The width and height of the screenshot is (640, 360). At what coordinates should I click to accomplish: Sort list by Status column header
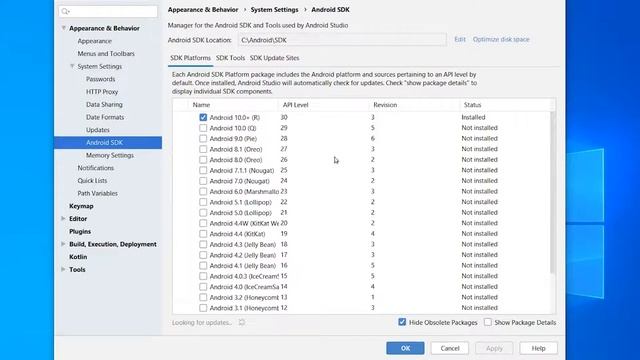pos(505,105)
